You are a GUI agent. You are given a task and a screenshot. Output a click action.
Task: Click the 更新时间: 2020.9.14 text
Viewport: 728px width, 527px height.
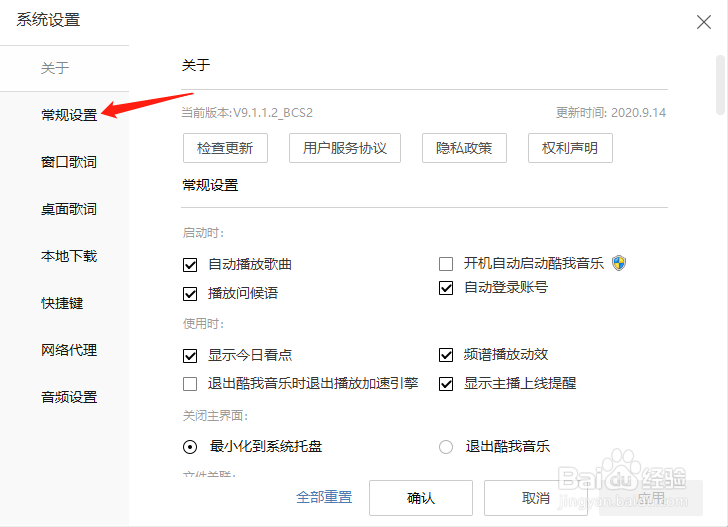pos(611,113)
